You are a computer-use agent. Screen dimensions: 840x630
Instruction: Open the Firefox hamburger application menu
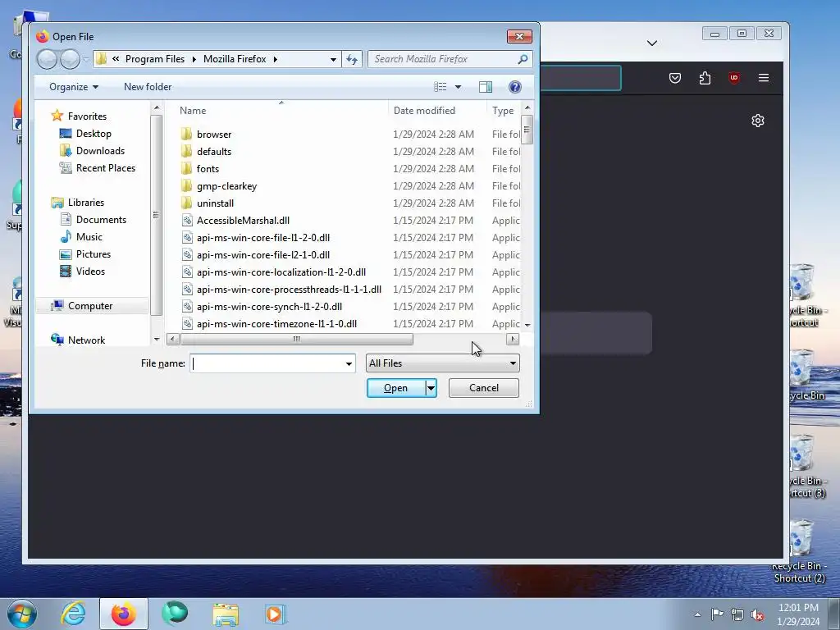[764, 78]
